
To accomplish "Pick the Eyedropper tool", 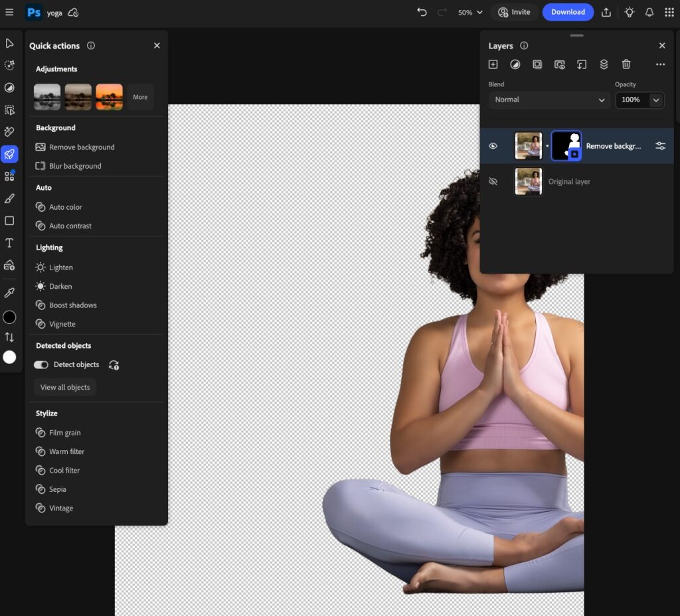I will point(9,292).
